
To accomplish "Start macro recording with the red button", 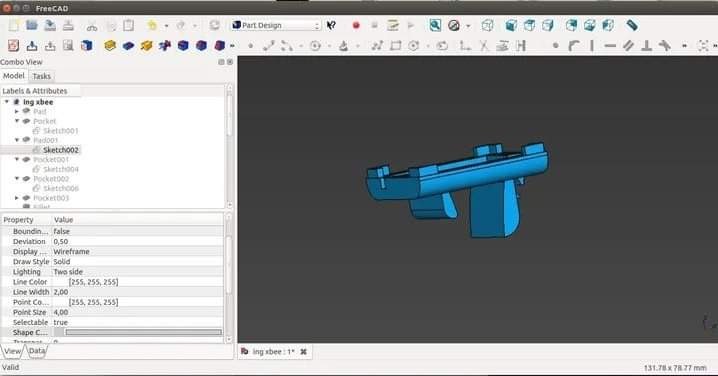I will pyautogui.click(x=356, y=25).
